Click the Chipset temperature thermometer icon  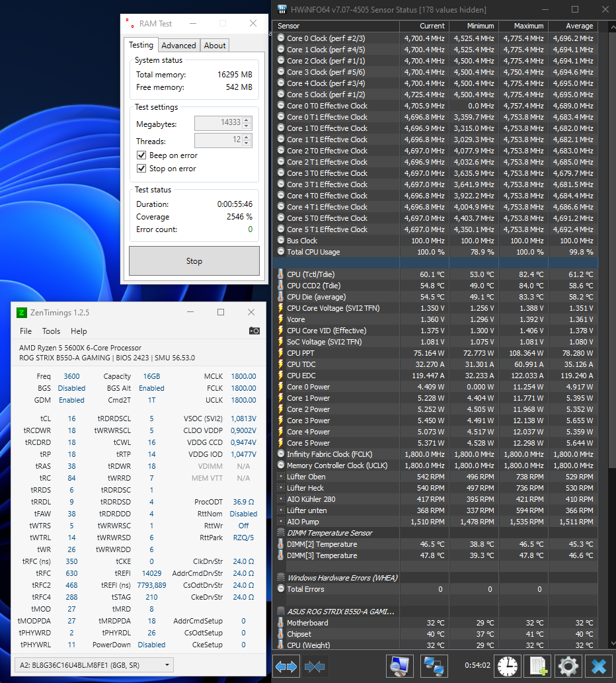281,634
